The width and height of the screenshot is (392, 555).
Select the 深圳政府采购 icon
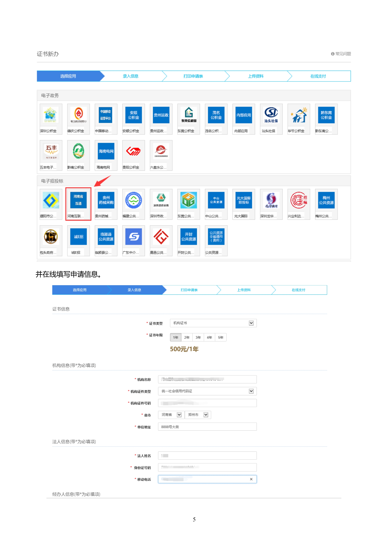161,204
